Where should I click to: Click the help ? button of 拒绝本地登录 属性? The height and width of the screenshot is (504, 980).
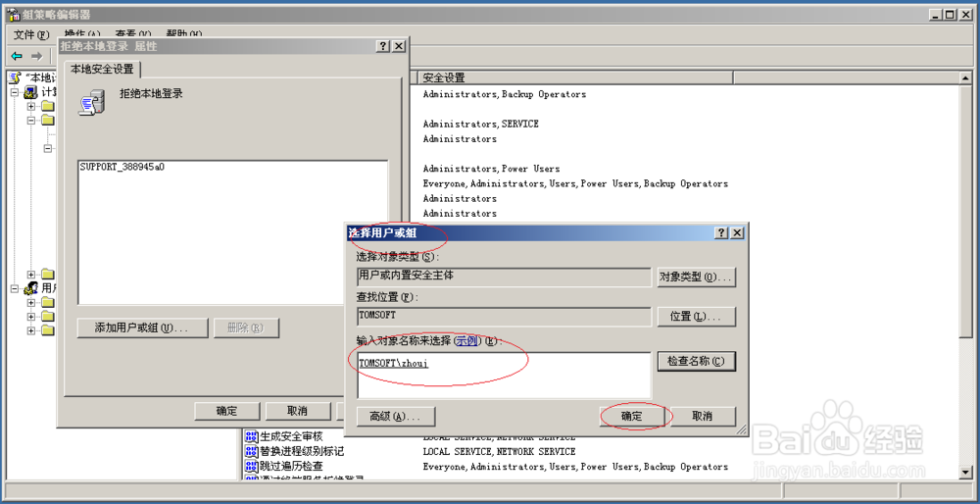point(384,46)
